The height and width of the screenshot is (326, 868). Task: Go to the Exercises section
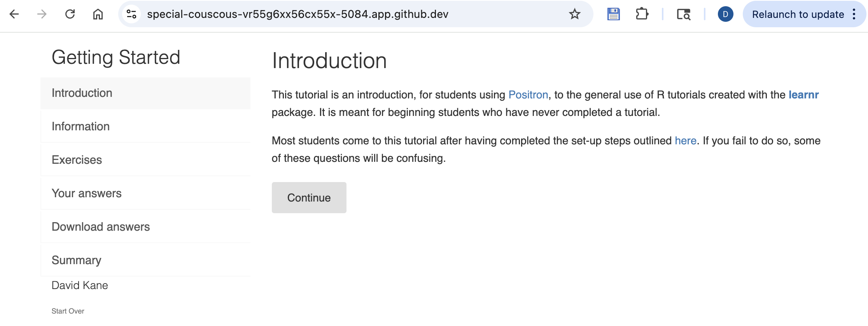77,160
